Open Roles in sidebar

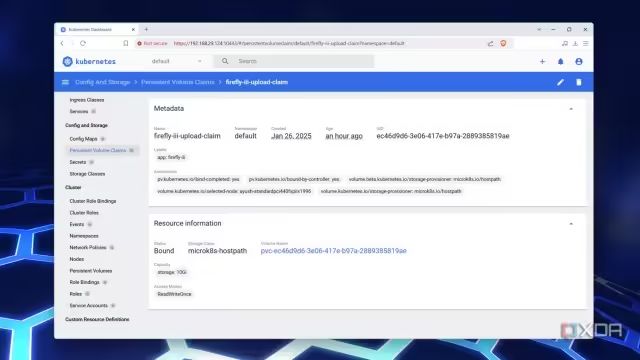[x=76, y=294]
